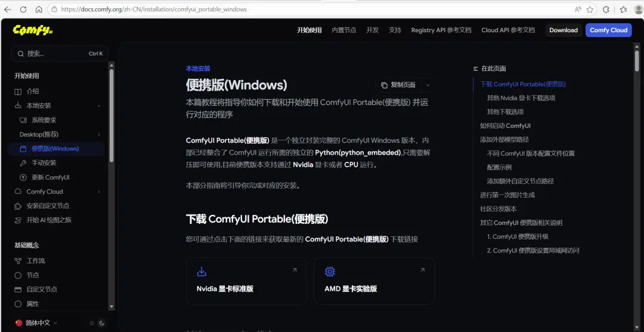
Task: Jump to 其他 Nvidia 显卡下载选项 section
Action: tap(521, 98)
